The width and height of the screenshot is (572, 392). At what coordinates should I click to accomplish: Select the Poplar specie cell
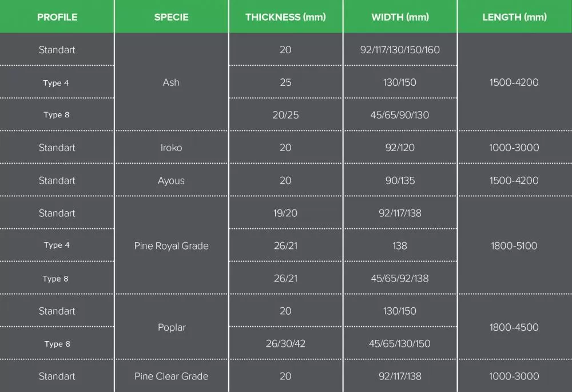click(x=172, y=327)
